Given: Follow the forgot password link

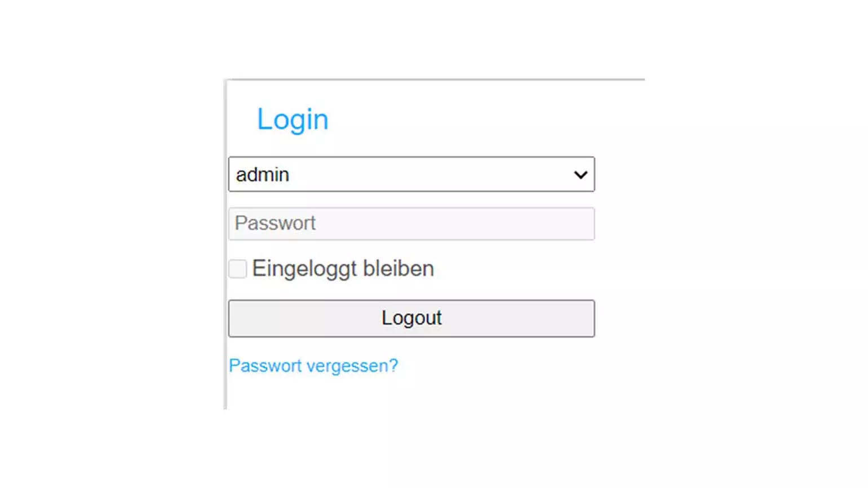Looking at the screenshot, I should (x=313, y=366).
